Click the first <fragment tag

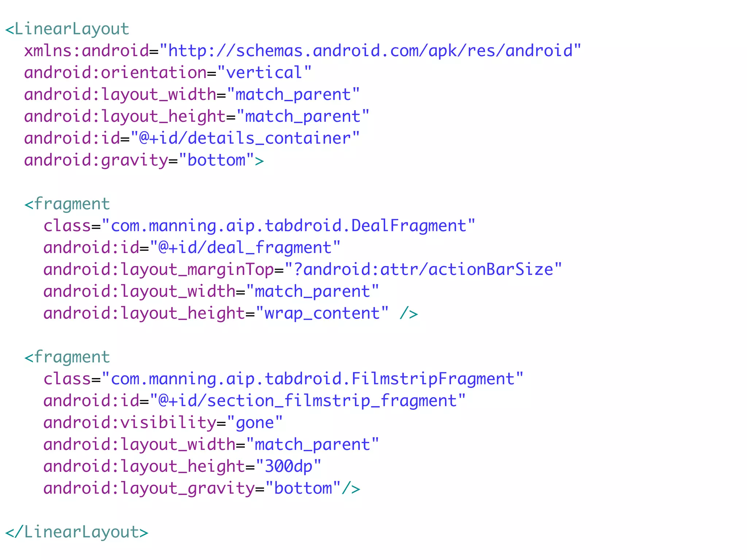coord(67,204)
